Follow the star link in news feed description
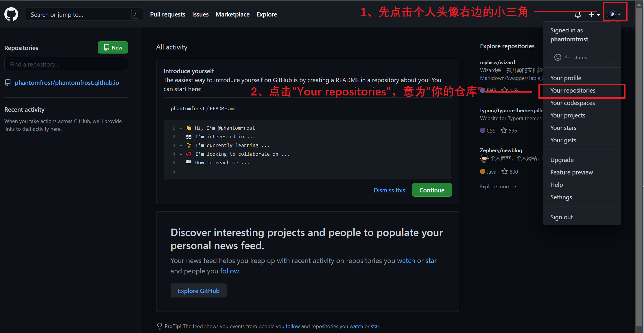The height and width of the screenshot is (333, 644). point(431,261)
